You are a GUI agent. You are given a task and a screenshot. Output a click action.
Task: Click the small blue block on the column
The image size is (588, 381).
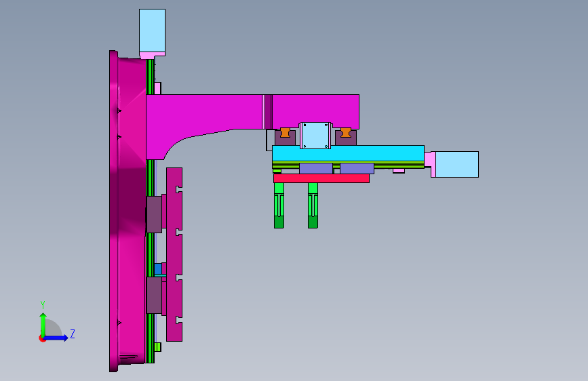coord(158,269)
